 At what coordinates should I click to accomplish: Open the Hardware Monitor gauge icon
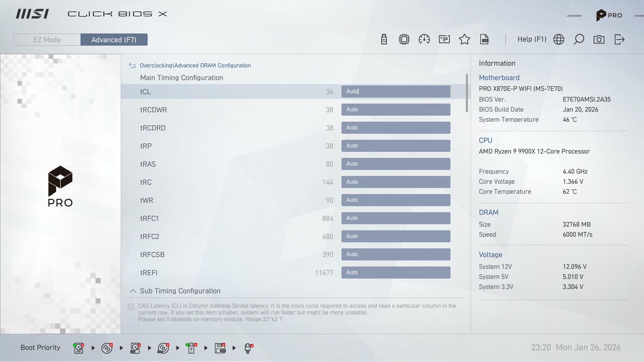click(x=424, y=39)
